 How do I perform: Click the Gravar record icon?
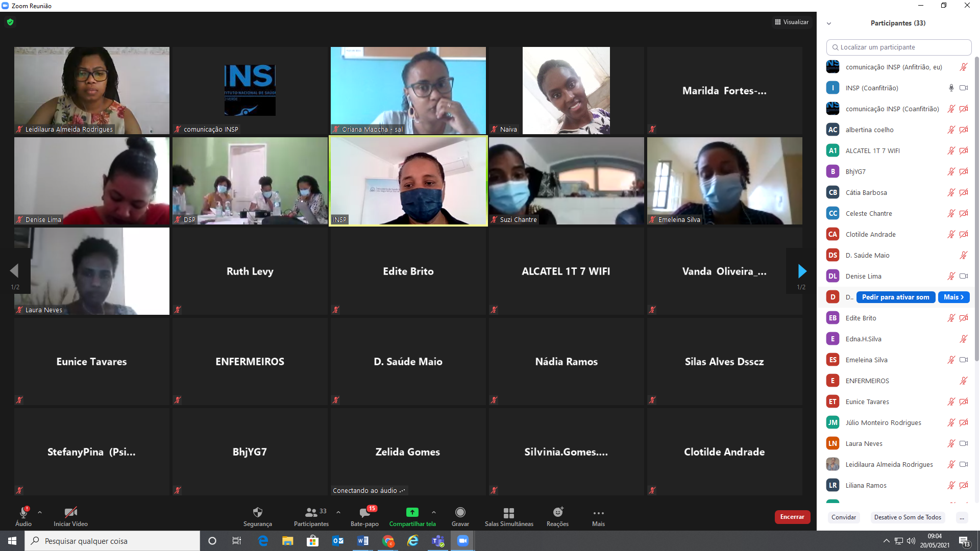coord(460,512)
